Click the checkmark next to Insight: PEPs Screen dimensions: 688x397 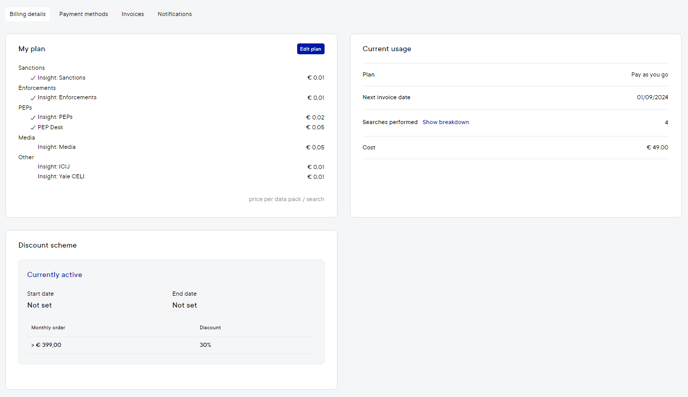(33, 118)
